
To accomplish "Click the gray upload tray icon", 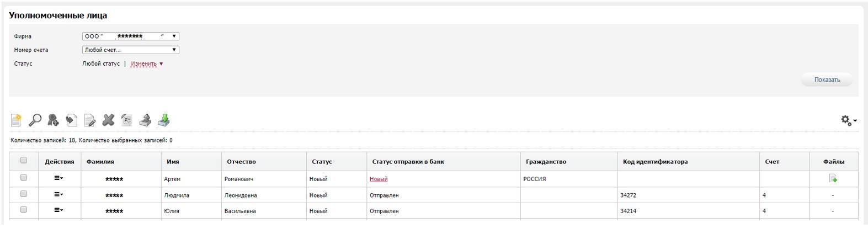I will 145,120.
